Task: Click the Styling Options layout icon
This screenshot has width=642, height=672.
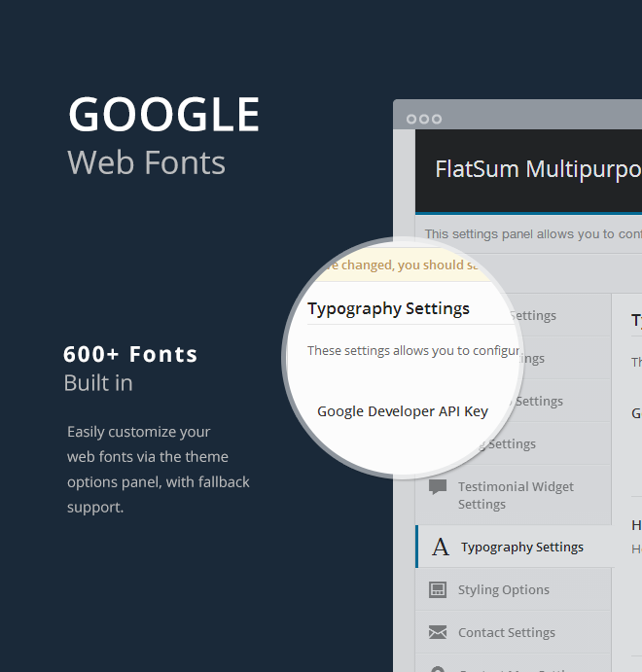Action: [438, 589]
